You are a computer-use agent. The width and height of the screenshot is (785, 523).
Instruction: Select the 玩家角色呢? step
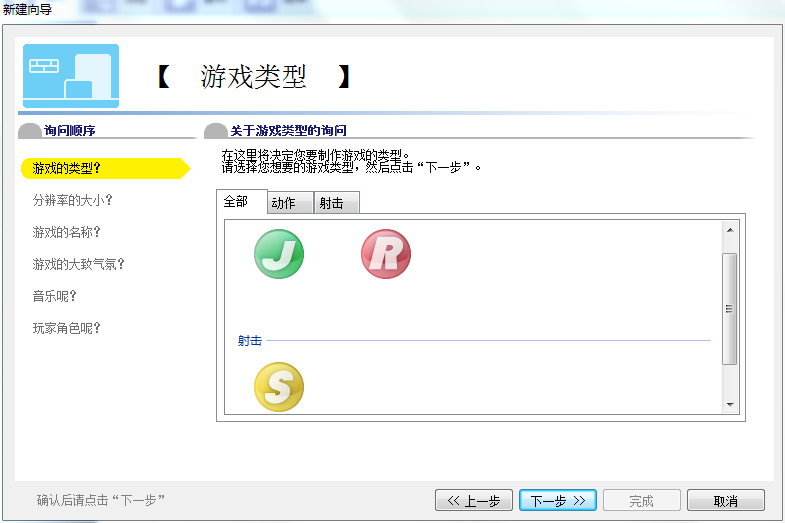[67, 328]
